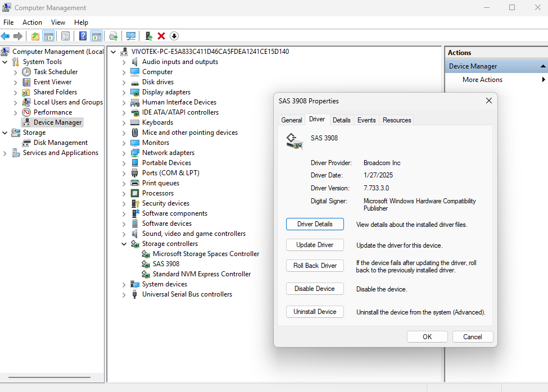The image size is (548, 392).
Task: Toggle Show/Hide Action Pane toolbar icon
Action: [96, 36]
